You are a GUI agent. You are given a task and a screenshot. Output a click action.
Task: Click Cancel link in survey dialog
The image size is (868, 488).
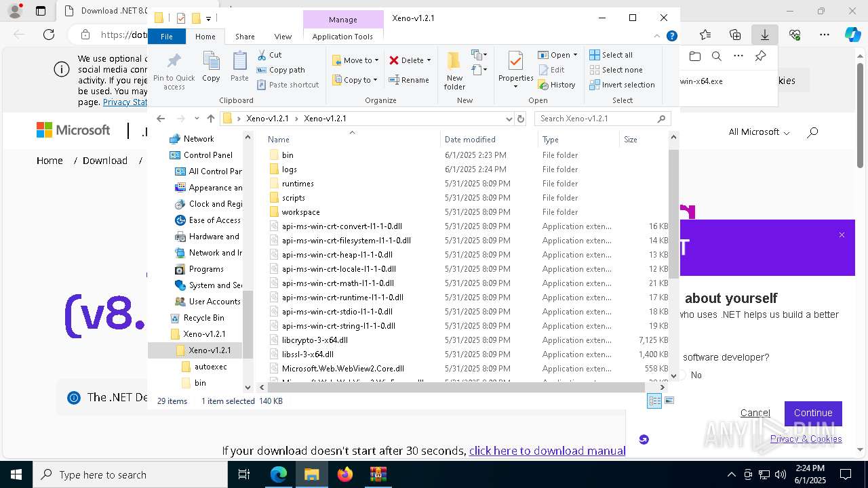tap(755, 413)
